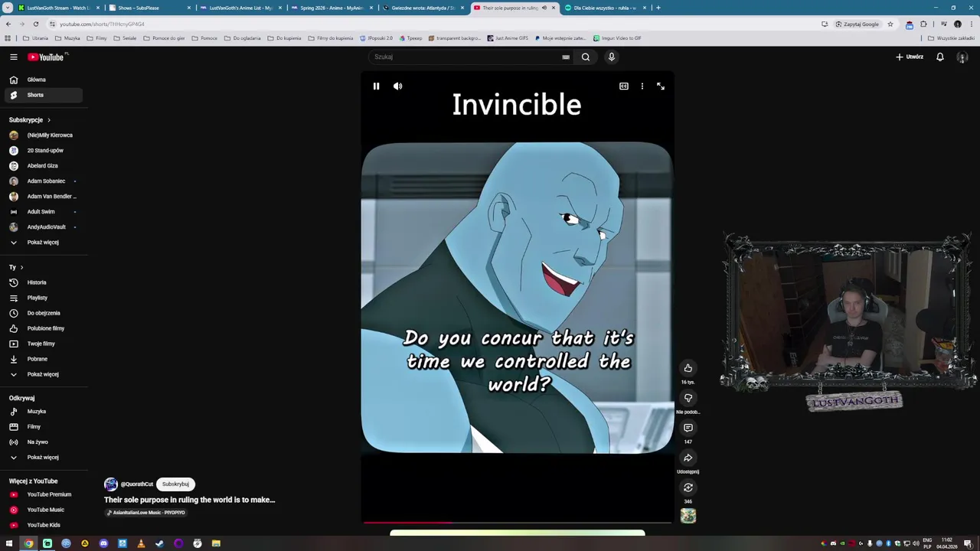This screenshot has height=551, width=980.
Task: Open AndyAudioVault channel
Action: [44, 227]
